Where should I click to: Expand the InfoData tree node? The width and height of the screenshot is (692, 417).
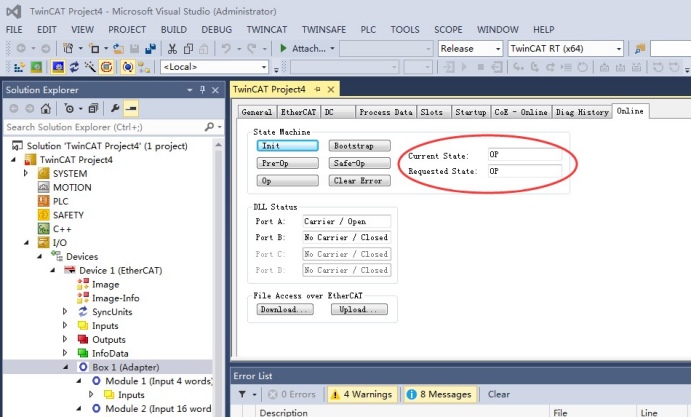click(x=65, y=353)
